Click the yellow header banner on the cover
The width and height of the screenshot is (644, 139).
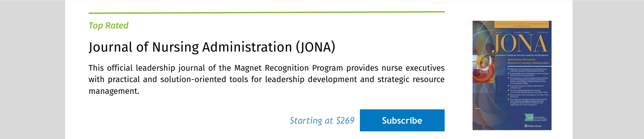(x=522, y=24)
